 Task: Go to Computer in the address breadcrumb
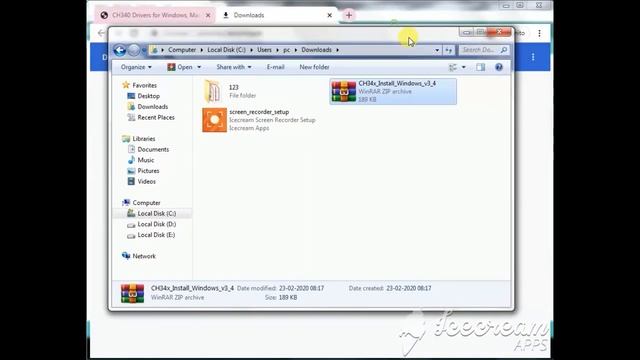[x=182, y=50]
